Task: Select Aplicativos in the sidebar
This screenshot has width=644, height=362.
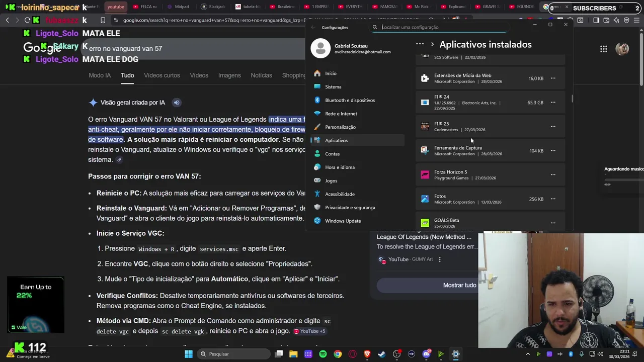Action: (x=357, y=140)
